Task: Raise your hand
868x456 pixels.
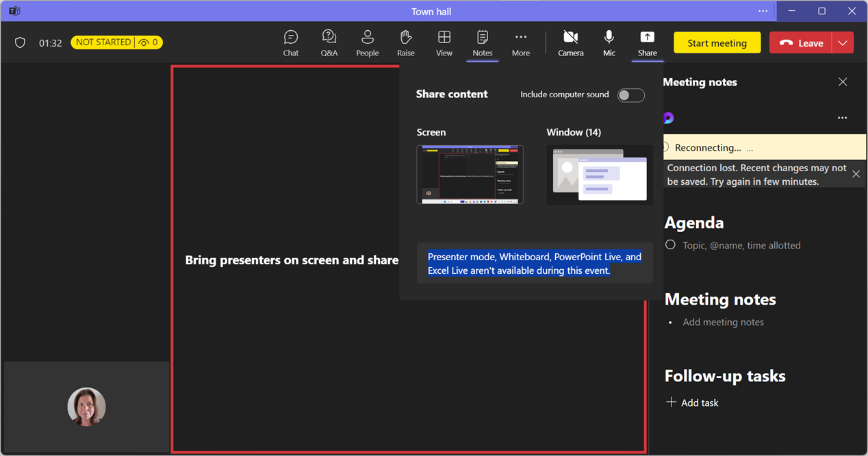Action: 406,43
